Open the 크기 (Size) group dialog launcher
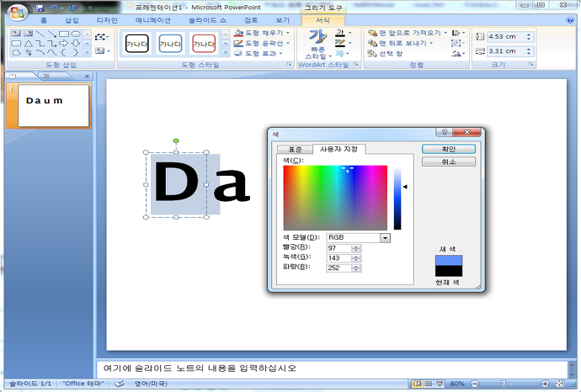This screenshot has width=581, height=392. coord(530,65)
